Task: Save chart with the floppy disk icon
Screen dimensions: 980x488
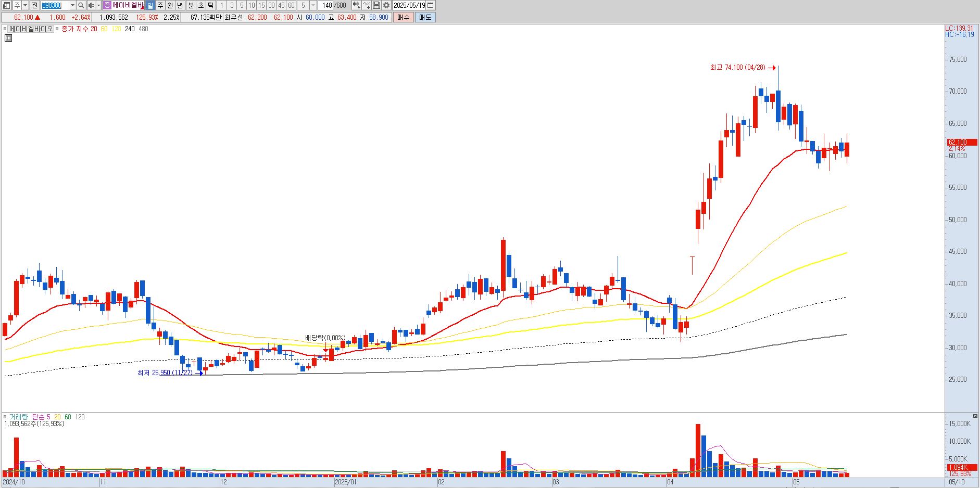Action: point(376,5)
